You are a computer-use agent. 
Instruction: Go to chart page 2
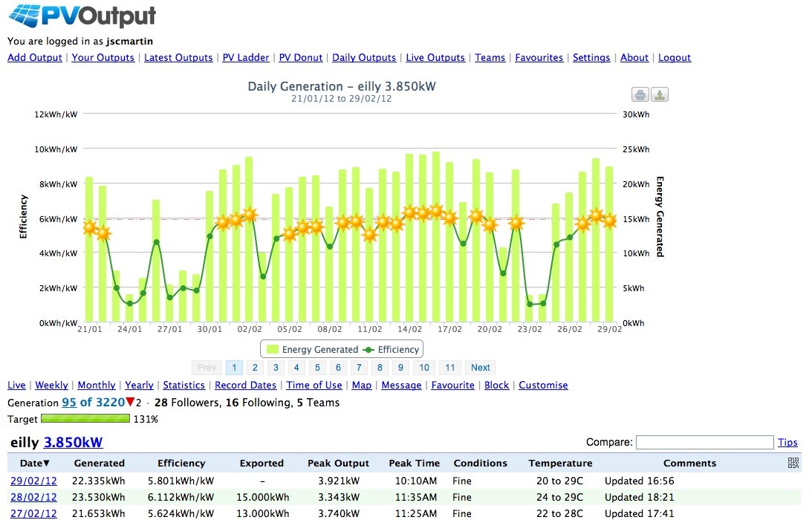click(x=255, y=367)
